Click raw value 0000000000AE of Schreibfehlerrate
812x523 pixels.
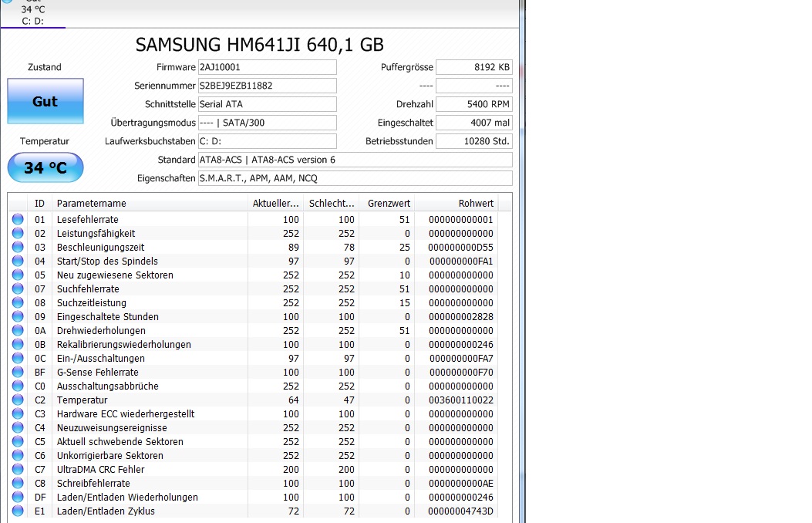pos(461,484)
